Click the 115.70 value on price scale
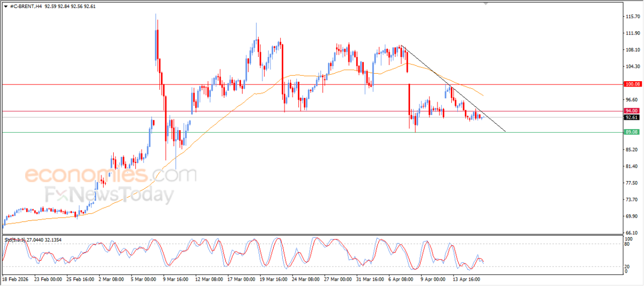Image resolution: width=644 pixels, height=286 pixels. (x=633, y=17)
